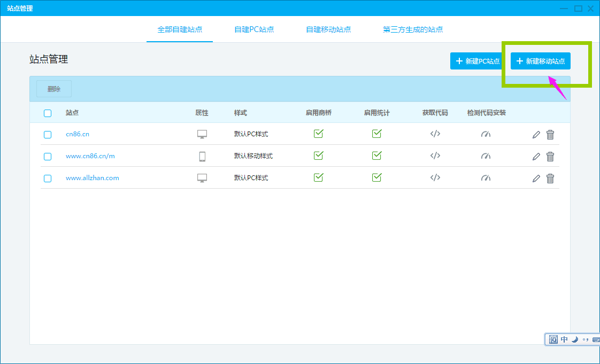Click the PC monitor icon for www.allzhan.com

point(202,178)
